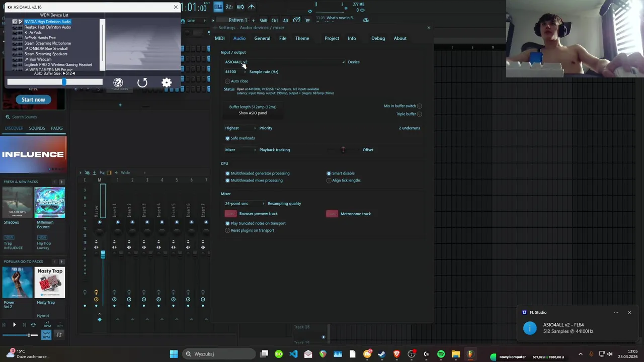
Task: Switch to the PACKS tab in browser
Action: click(x=57, y=128)
